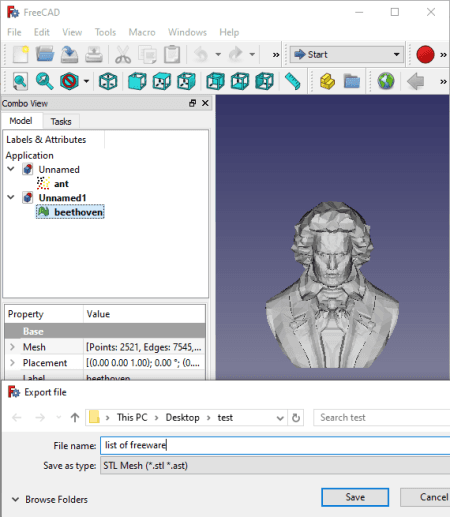The width and height of the screenshot is (450, 517).
Task: Click the Cut scissors icon
Action: tap(123, 54)
